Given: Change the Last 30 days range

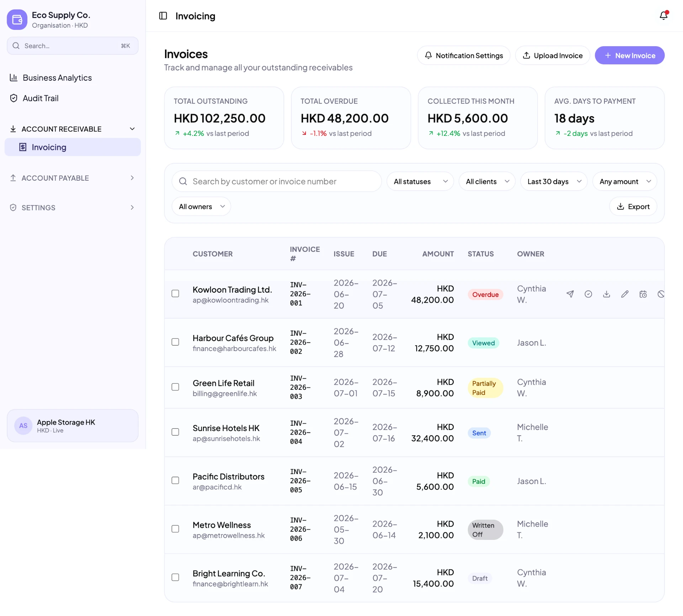Looking at the screenshot, I should (554, 181).
